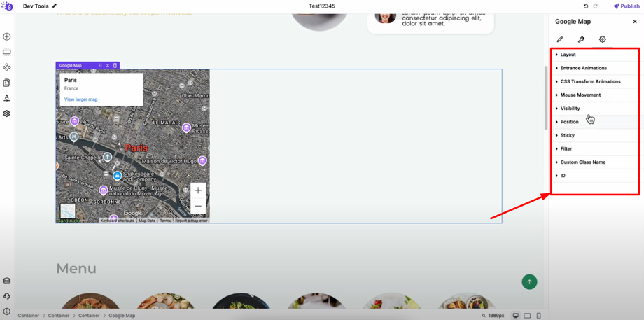This screenshot has width=644, height=320.
Task: Click the Publish button
Action: pos(626,6)
